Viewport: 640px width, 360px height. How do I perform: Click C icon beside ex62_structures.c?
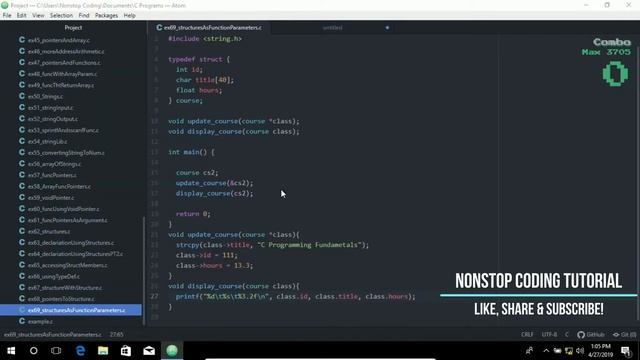point(22,231)
